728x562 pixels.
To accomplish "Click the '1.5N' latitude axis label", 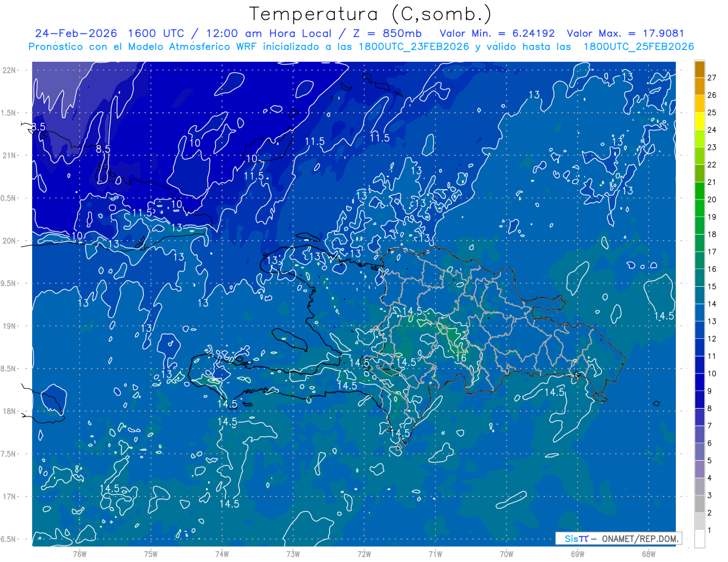I will click(x=9, y=113).
